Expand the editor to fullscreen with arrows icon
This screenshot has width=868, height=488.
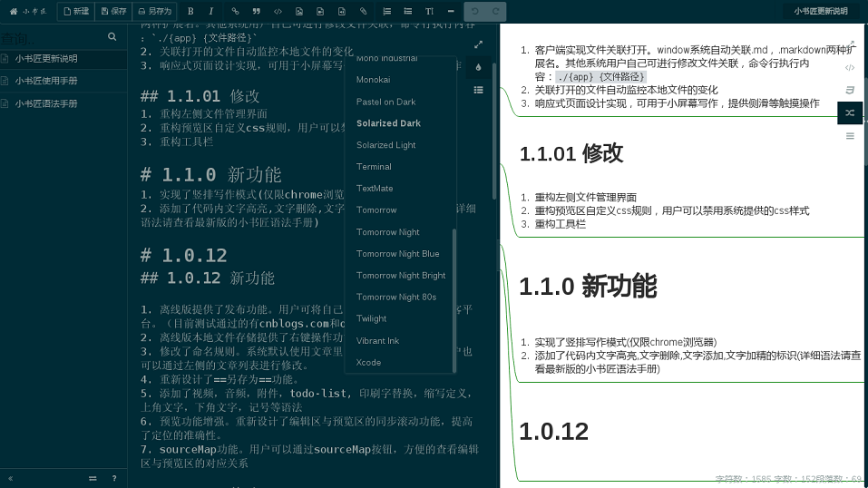pyautogui.click(x=478, y=44)
